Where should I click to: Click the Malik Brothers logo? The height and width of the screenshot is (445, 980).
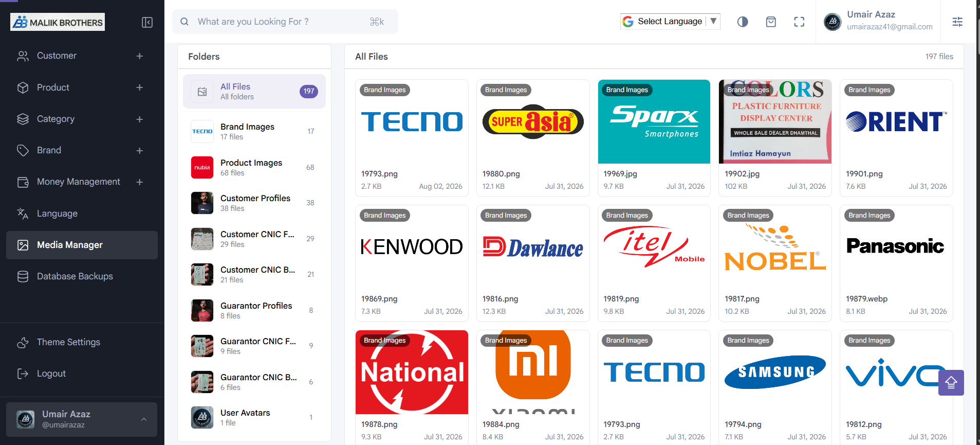[58, 22]
